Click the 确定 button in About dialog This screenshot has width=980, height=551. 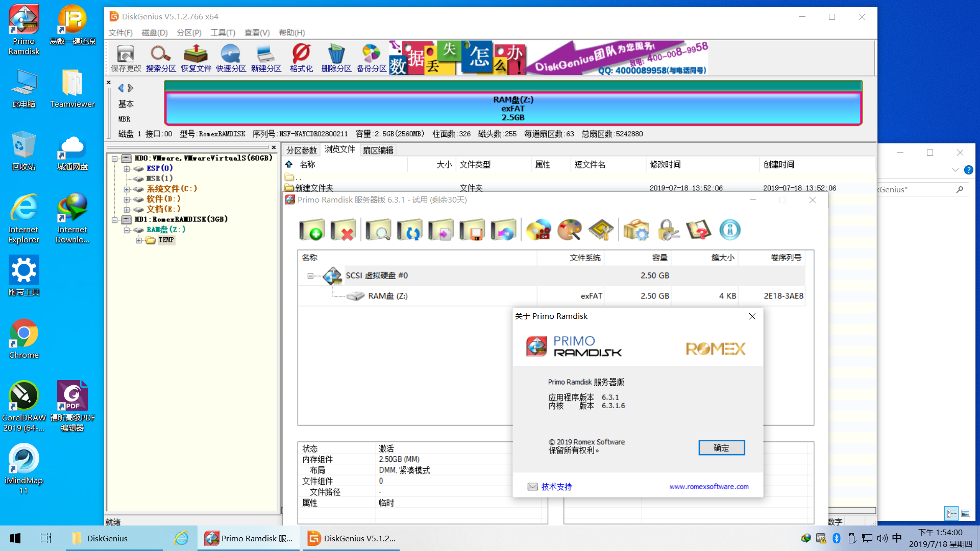(721, 448)
